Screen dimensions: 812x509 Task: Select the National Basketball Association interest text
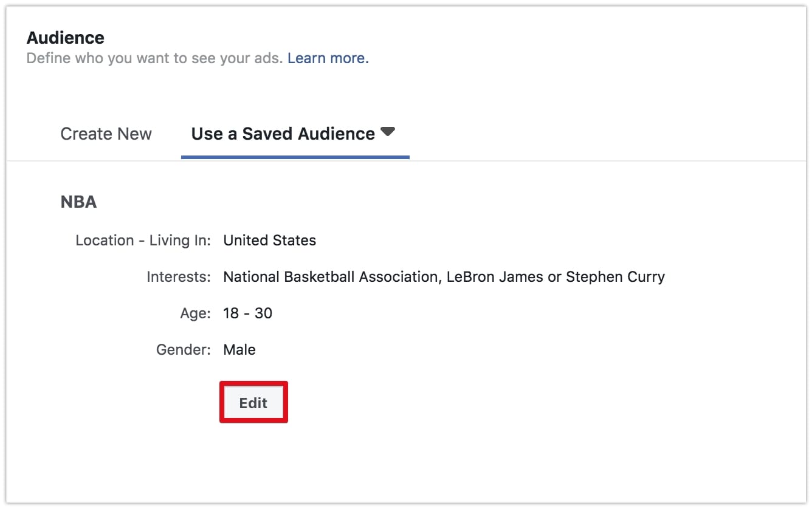(330, 277)
